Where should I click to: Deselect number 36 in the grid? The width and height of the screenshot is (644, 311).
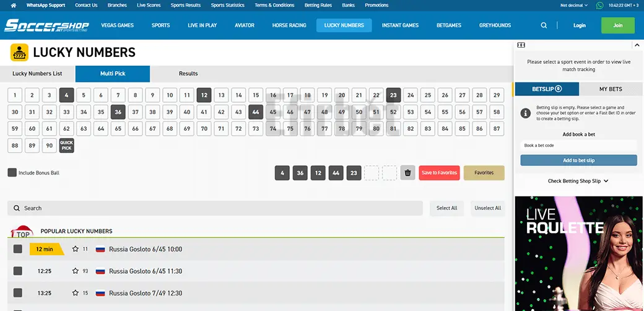118,112
